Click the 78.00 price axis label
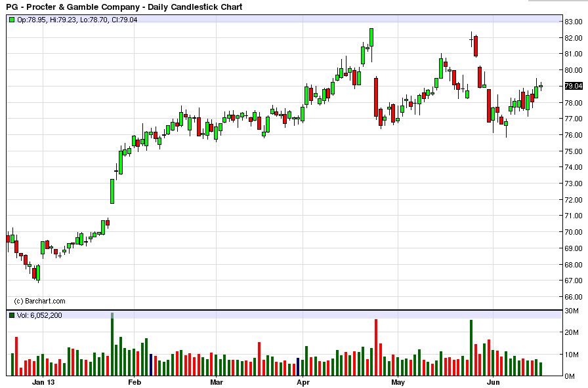Image resolution: width=588 pixels, height=388 pixels. click(x=574, y=103)
